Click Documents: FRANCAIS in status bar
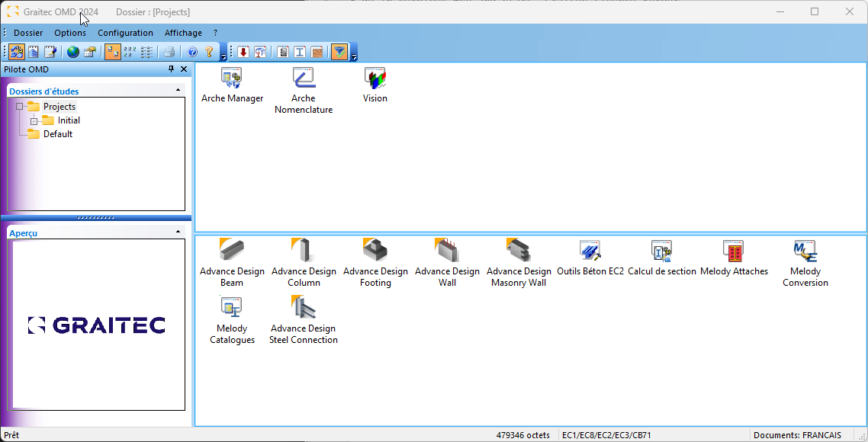Image resolution: width=868 pixels, height=442 pixels. pos(797,435)
